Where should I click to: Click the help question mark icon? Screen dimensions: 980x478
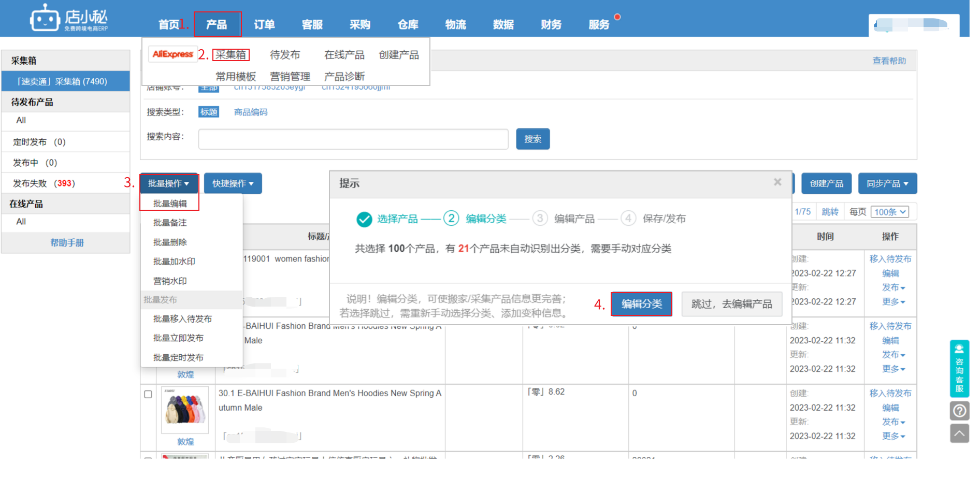point(959,411)
